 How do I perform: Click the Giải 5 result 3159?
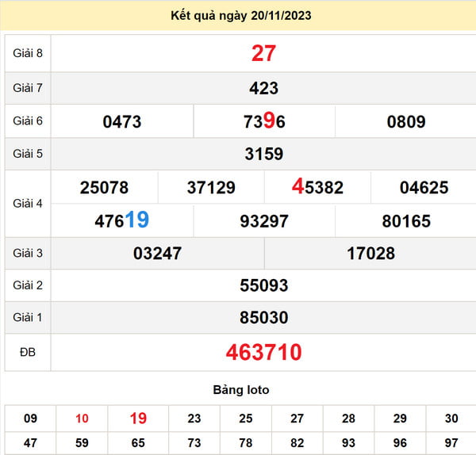click(x=263, y=154)
